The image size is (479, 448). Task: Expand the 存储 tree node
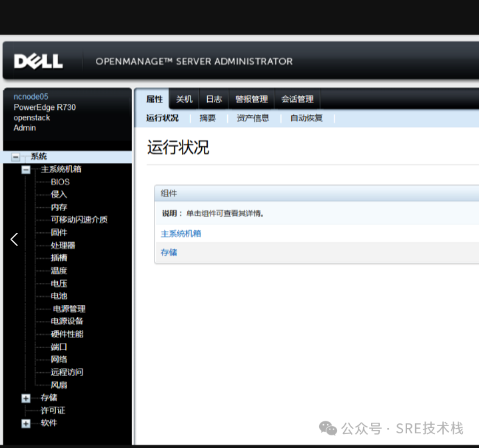click(x=26, y=398)
